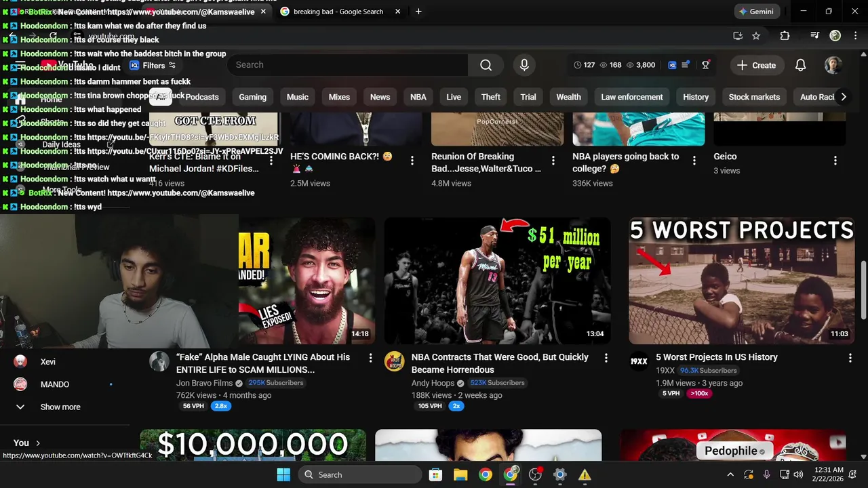This screenshot has height=488, width=868.
Task: Select the Mixes filter chip
Action: [x=339, y=97]
